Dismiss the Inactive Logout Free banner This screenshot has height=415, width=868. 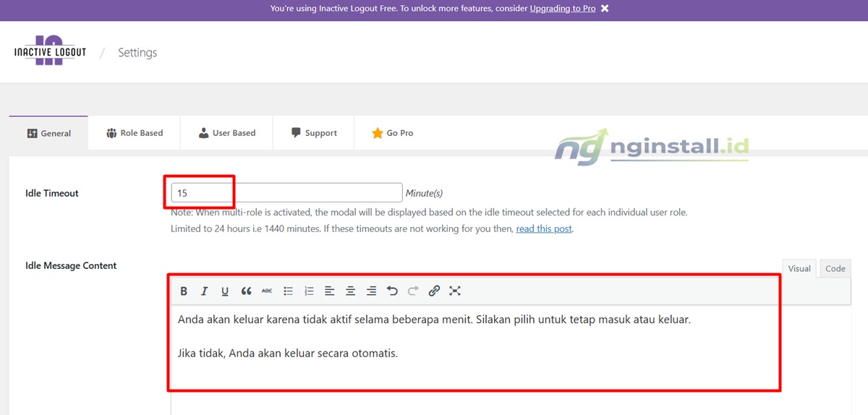pyautogui.click(x=605, y=9)
